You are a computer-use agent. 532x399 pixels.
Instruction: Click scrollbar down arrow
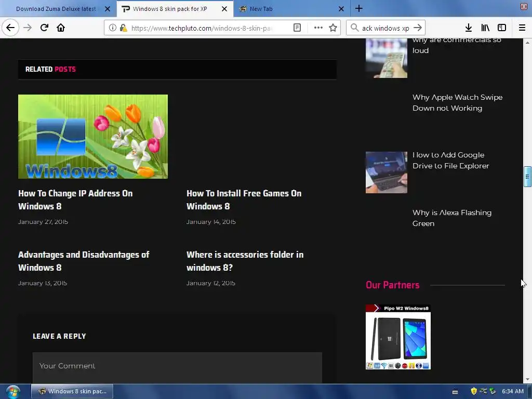pyautogui.click(x=527, y=379)
